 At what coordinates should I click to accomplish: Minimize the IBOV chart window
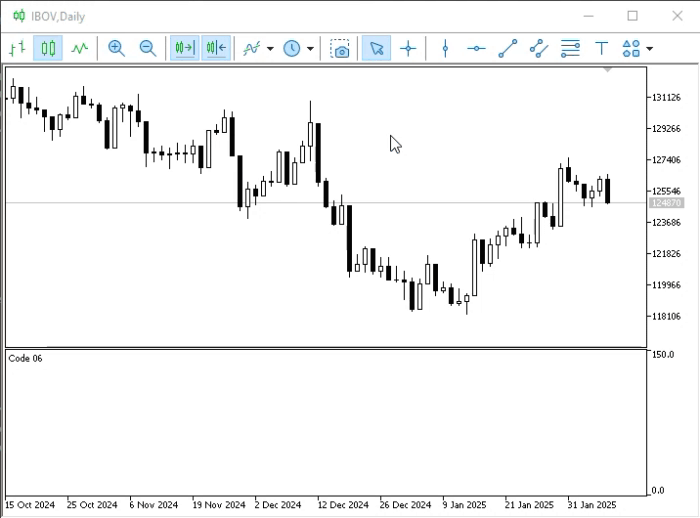coord(589,16)
